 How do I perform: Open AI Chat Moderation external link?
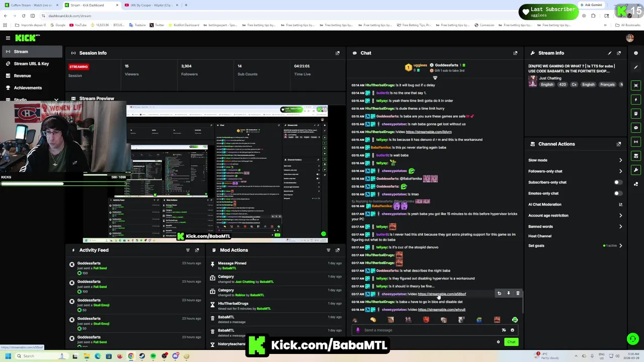[620, 204]
